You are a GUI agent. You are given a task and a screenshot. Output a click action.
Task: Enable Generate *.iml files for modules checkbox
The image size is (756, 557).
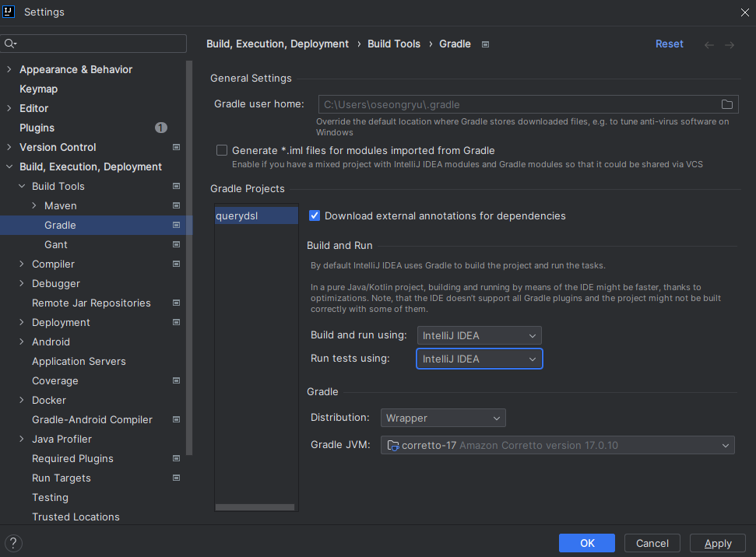[222, 150]
